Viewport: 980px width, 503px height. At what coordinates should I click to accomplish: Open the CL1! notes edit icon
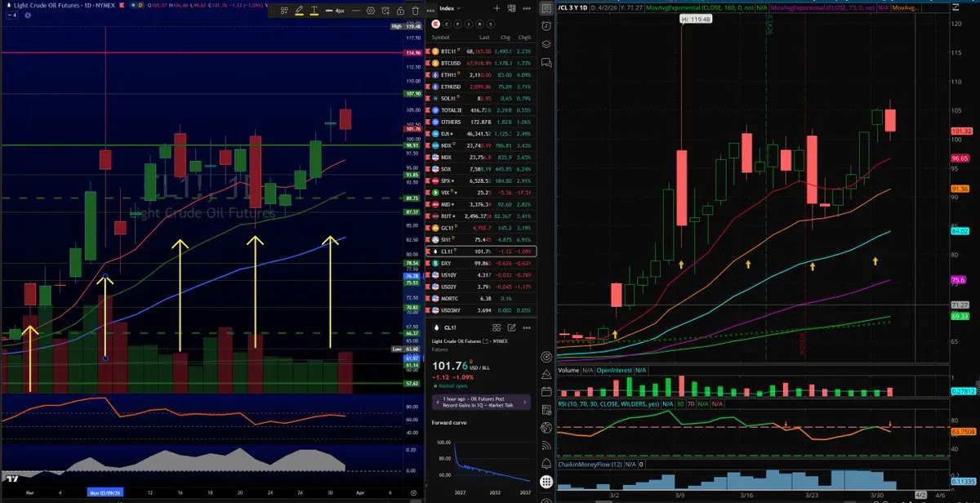(511, 327)
